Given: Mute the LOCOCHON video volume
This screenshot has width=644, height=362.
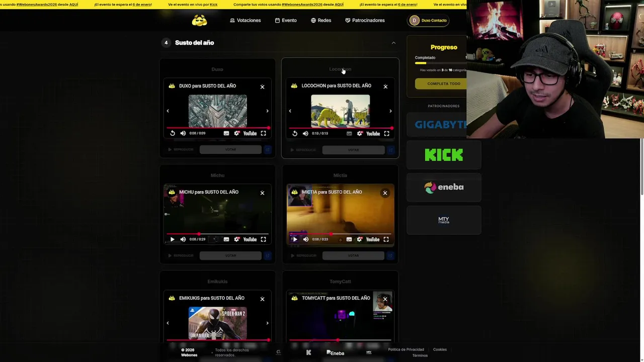Looking at the screenshot, I should tap(305, 133).
